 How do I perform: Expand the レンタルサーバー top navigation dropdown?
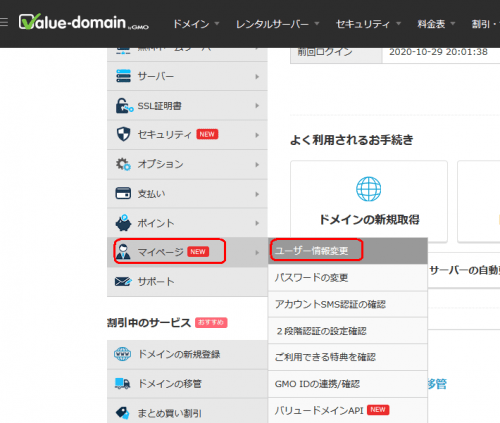[277, 24]
